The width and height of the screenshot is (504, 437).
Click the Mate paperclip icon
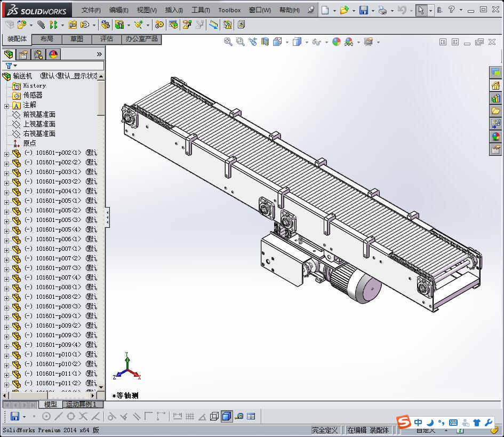point(41,25)
